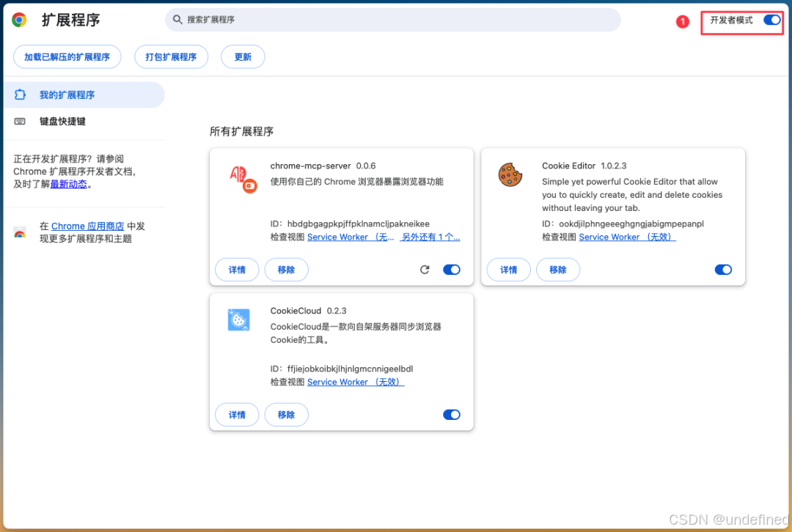Viewport: 792px width, 532px height.
Task: Click the 扩展程序 page title
Action: point(70,20)
